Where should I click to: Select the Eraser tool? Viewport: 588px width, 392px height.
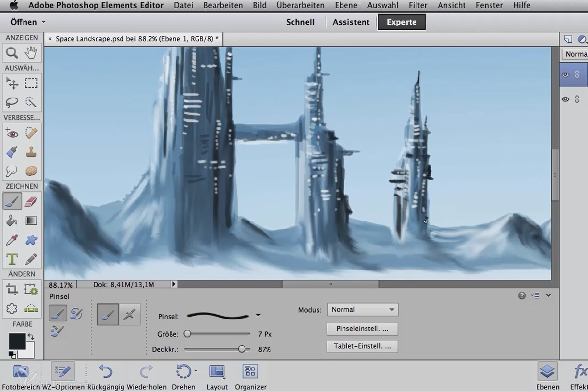31,201
